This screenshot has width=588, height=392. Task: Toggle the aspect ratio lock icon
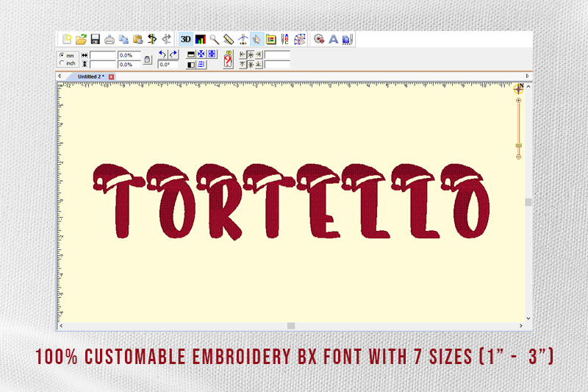coord(148,60)
